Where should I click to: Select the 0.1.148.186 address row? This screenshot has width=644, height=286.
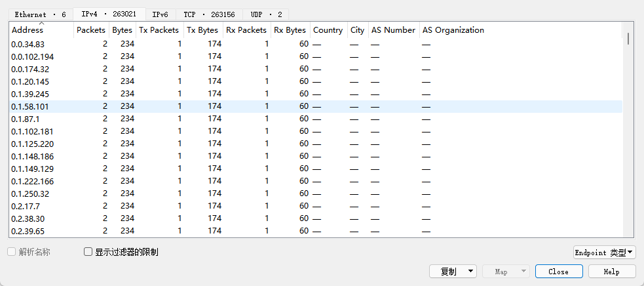pyautogui.click(x=315, y=156)
